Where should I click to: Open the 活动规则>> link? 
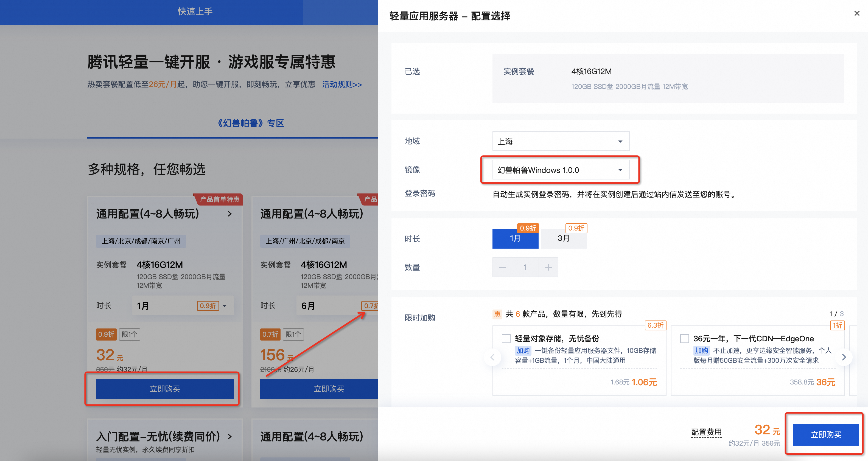pyautogui.click(x=342, y=84)
